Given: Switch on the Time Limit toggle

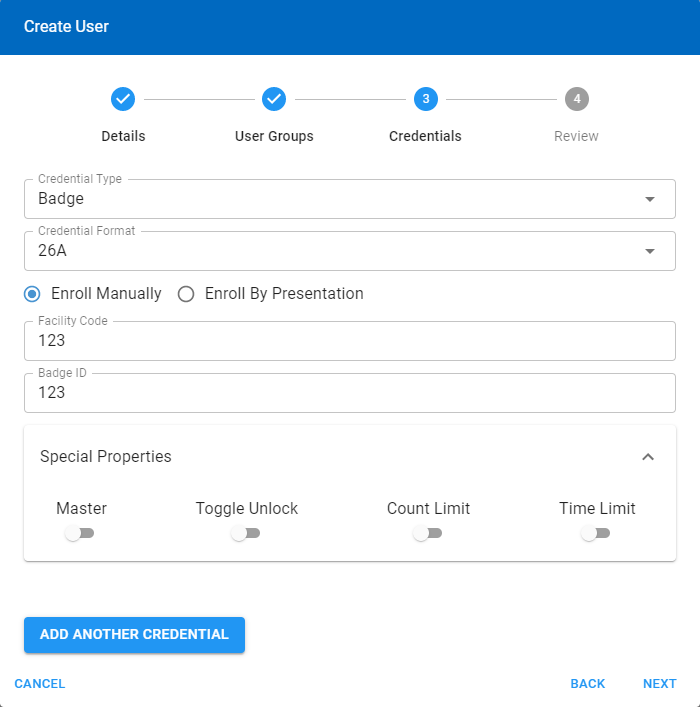Looking at the screenshot, I should 595,534.
